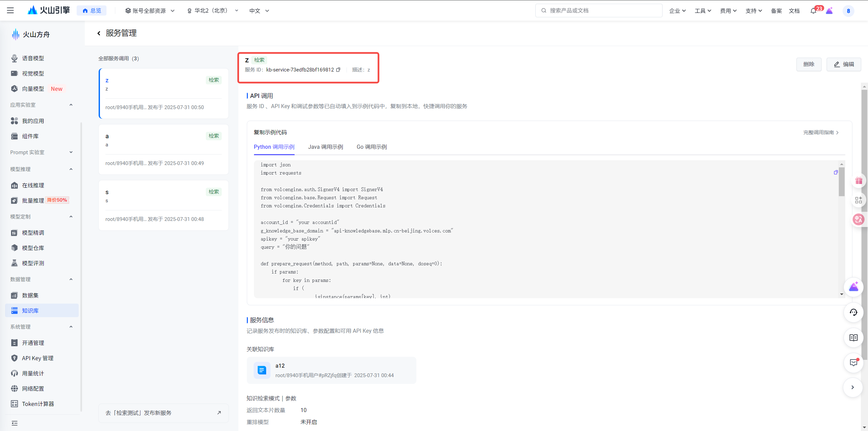Screen dimensions: 868x431
Task: Open 模型精调 in the sidebar
Action: point(42,233)
